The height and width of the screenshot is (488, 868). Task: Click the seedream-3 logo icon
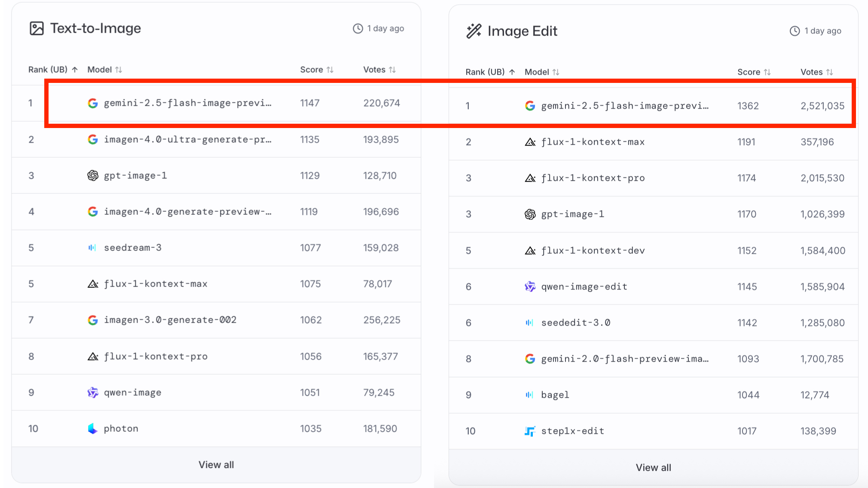(x=92, y=247)
